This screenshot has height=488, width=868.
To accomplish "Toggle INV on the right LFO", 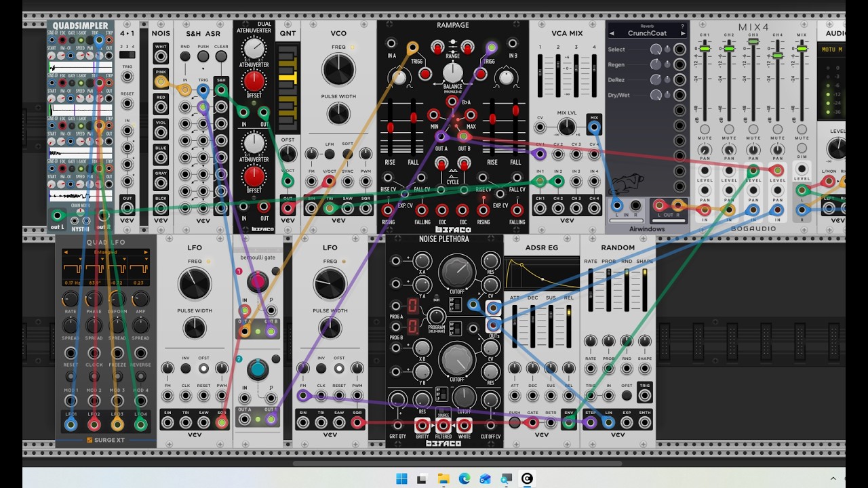I will 321,368.
